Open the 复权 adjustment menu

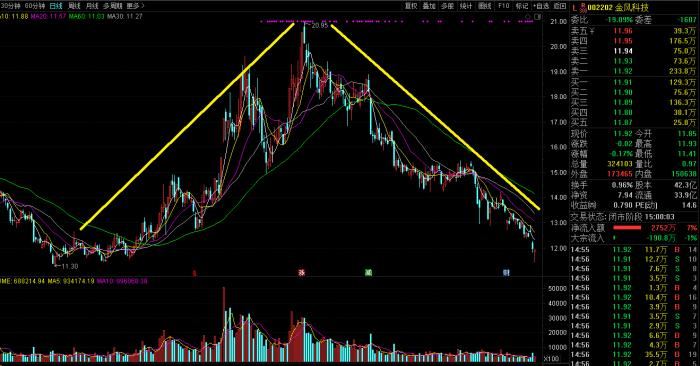click(x=411, y=6)
